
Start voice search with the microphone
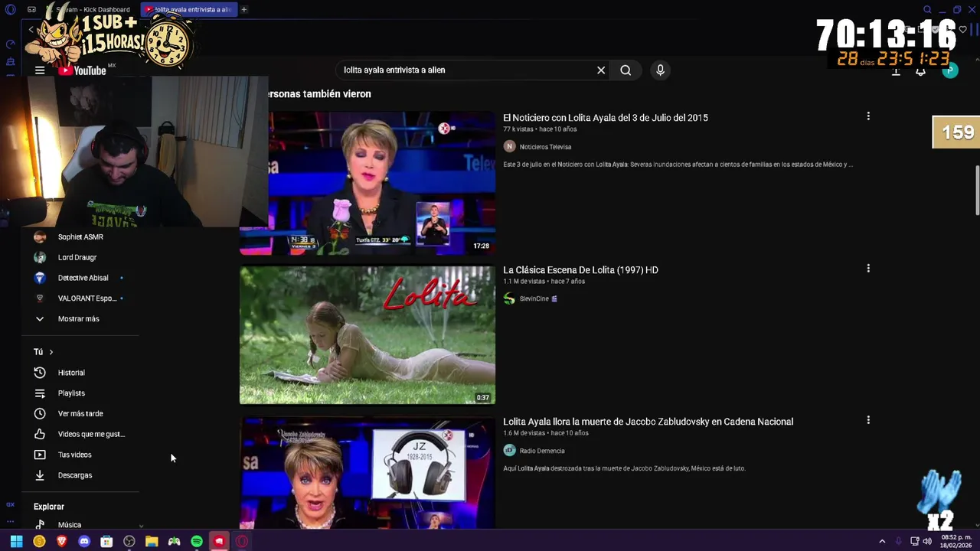[660, 70]
